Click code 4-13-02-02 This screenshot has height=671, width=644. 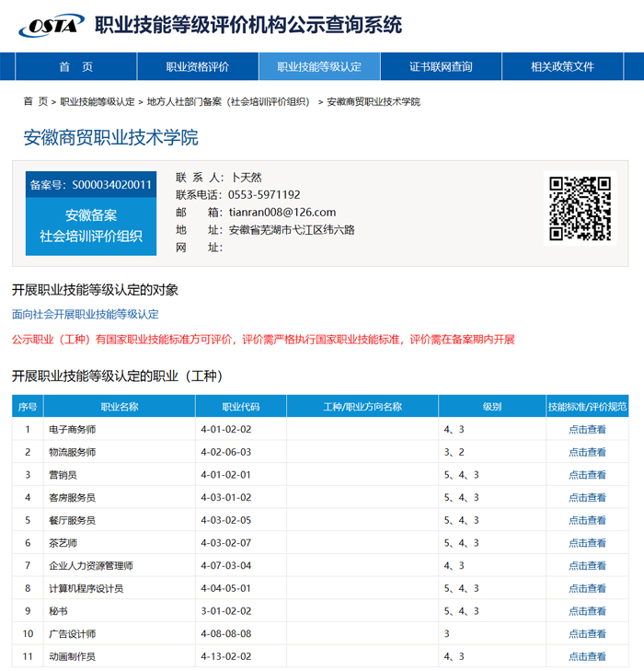[225, 656]
